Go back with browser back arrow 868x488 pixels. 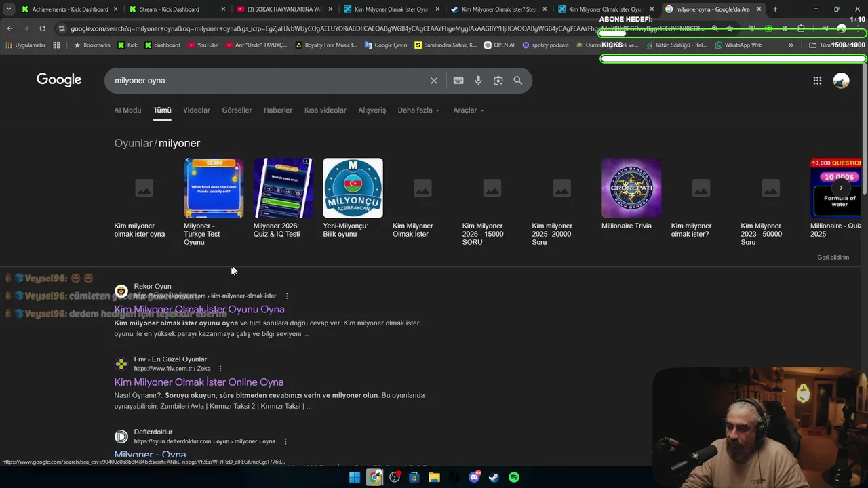tap(9, 28)
